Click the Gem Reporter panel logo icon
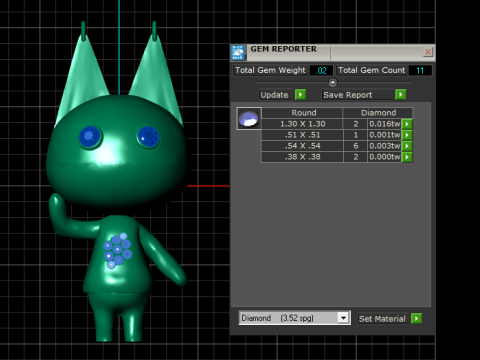 pos(238,53)
